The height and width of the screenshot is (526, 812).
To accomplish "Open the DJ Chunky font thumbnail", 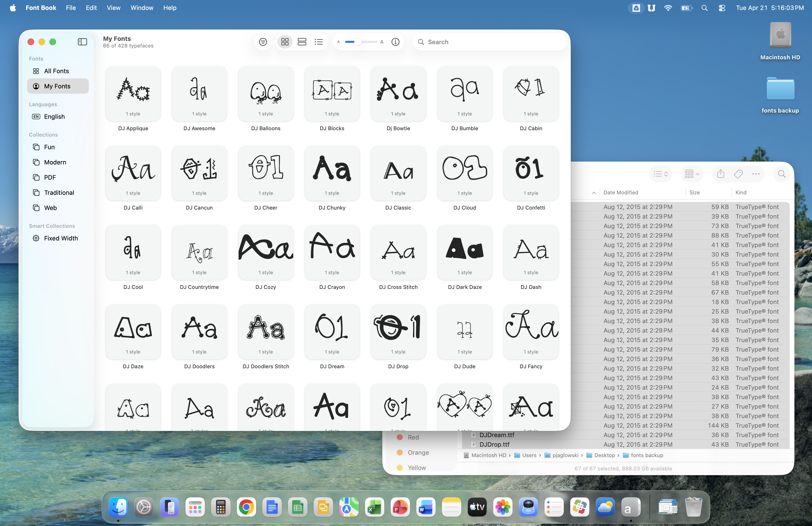I will [x=332, y=173].
